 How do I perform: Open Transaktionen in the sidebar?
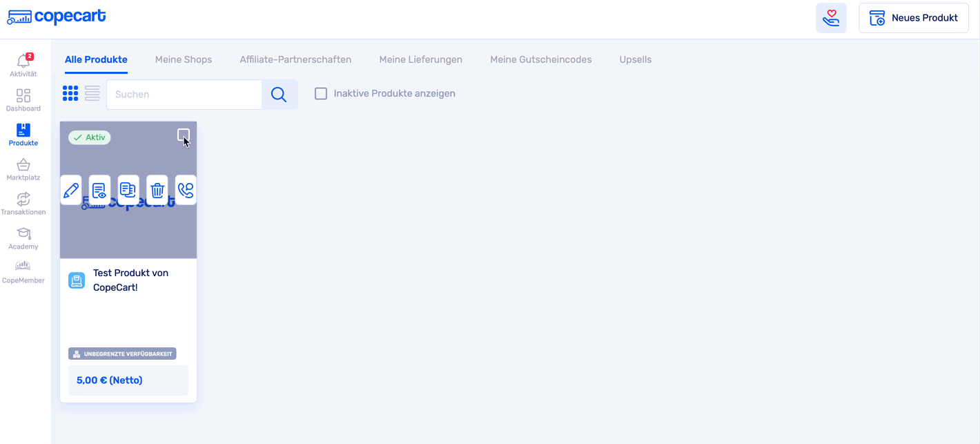point(23,204)
